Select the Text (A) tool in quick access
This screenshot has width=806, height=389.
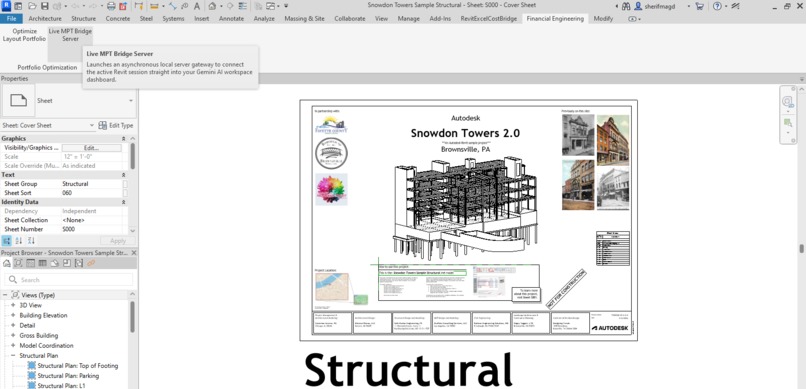click(197, 6)
